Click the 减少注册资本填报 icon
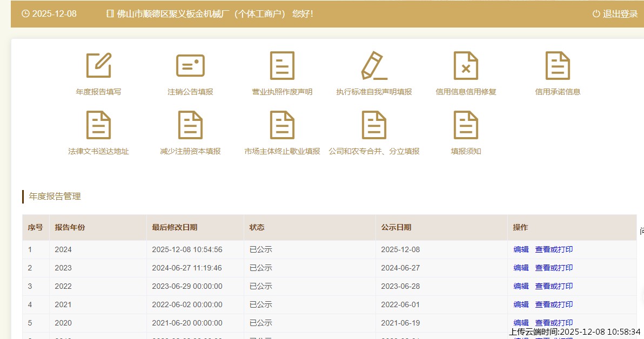This screenshot has height=339, width=644. click(190, 125)
